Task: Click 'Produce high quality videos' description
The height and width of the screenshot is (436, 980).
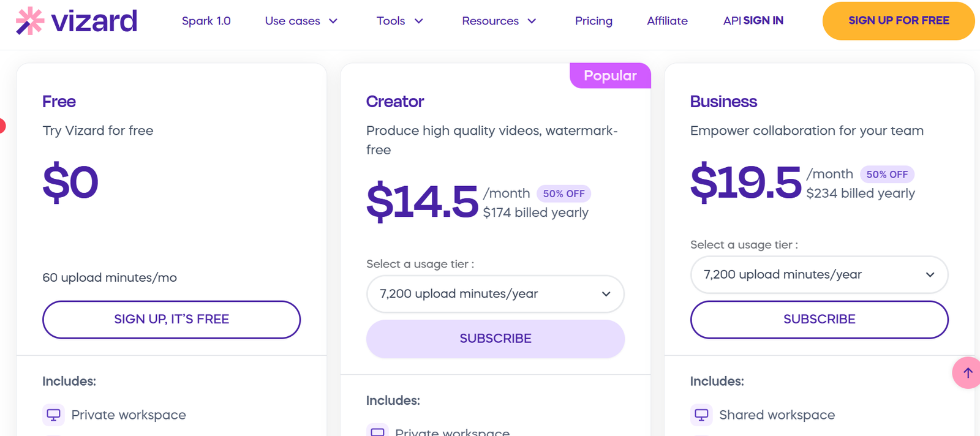Action: (492, 140)
